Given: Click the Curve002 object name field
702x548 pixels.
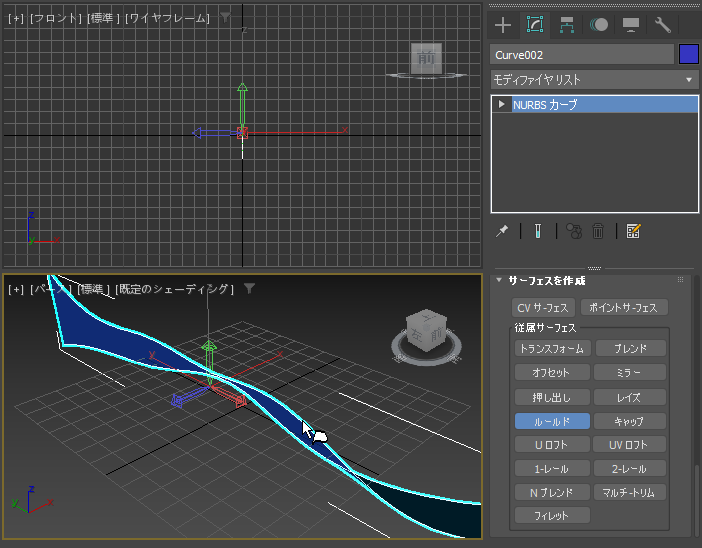Looking at the screenshot, I should point(582,55).
